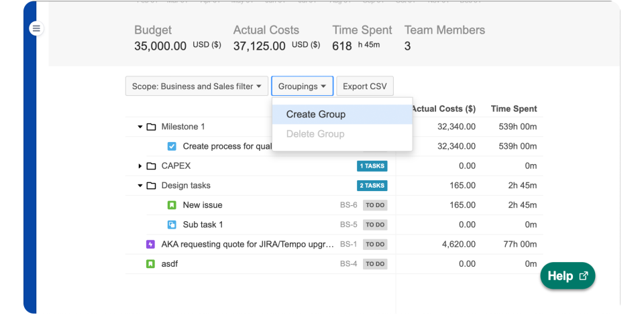Click the CAPEX folder icon
The height and width of the screenshot is (315, 644).
coord(151,166)
